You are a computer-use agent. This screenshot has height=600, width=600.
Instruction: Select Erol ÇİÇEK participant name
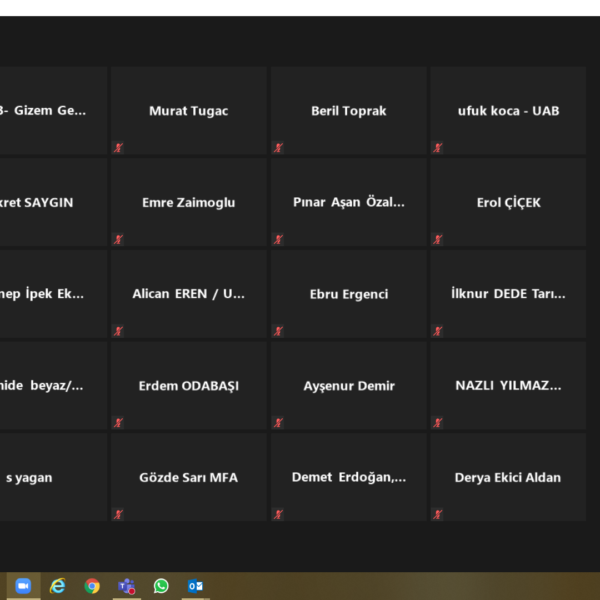point(509,202)
